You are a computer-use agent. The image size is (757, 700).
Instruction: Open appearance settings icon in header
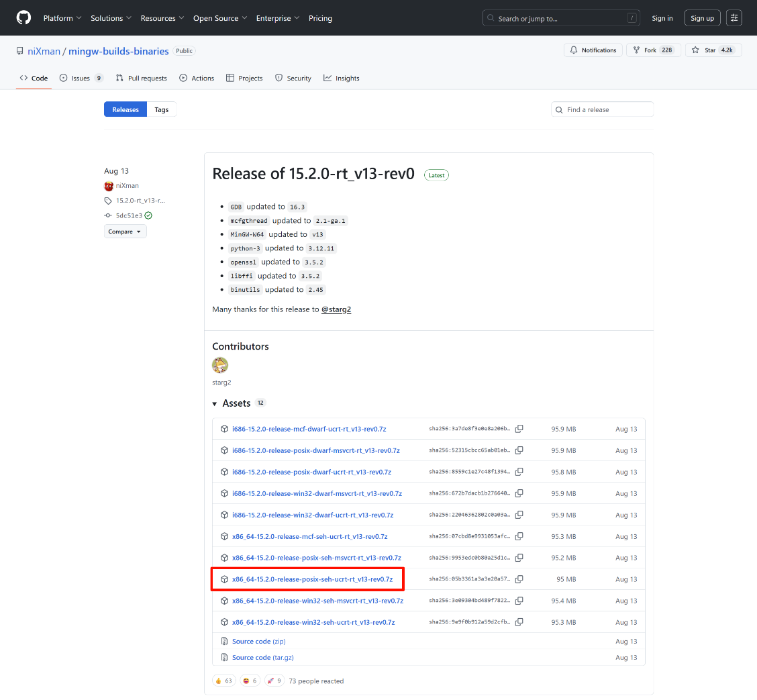tap(734, 18)
